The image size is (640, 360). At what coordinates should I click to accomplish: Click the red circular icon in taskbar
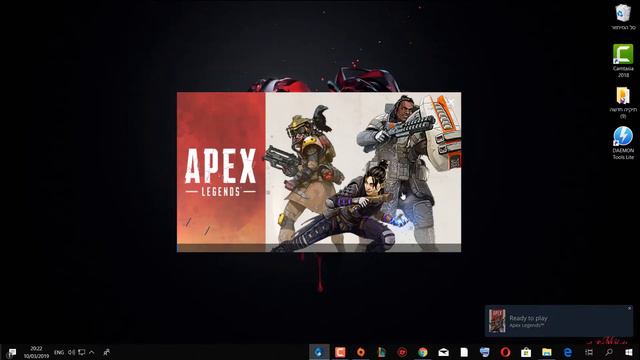(x=402, y=352)
